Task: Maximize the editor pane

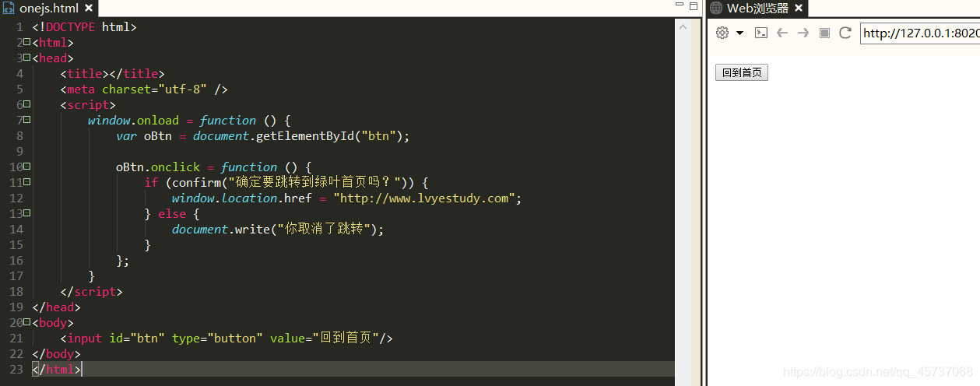Action: pos(694,5)
